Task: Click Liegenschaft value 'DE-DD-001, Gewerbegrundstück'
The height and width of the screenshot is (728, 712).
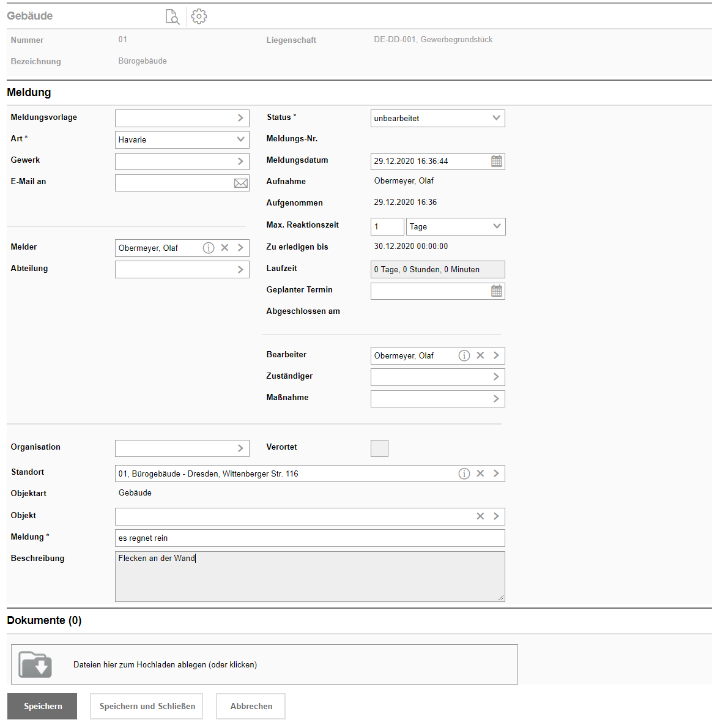Action: tap(433, 40)
